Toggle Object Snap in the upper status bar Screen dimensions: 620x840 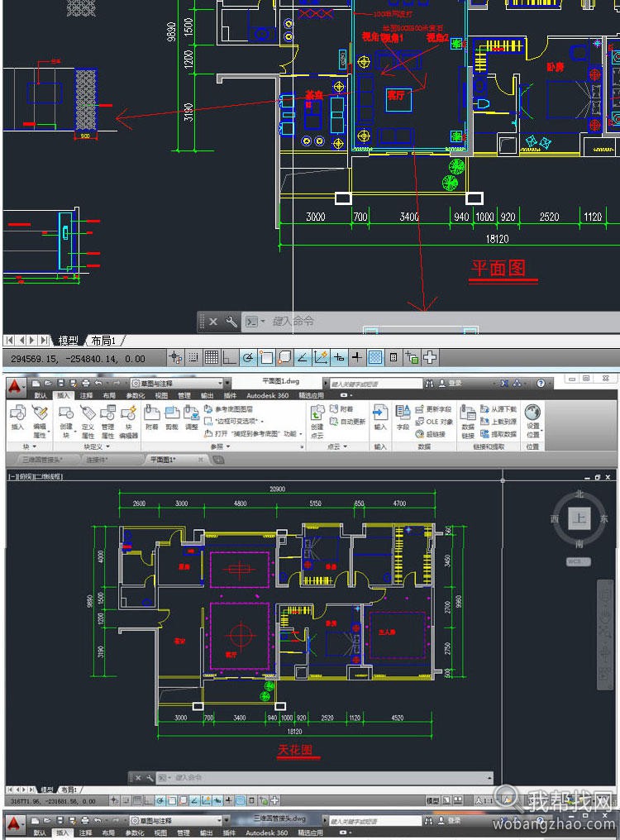click(266, 357)
